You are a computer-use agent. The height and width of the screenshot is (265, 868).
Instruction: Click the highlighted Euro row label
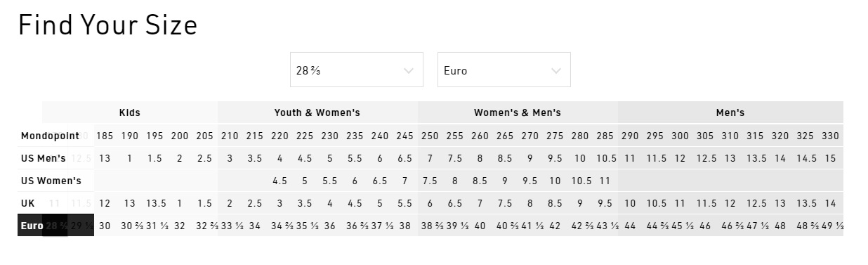32,226
